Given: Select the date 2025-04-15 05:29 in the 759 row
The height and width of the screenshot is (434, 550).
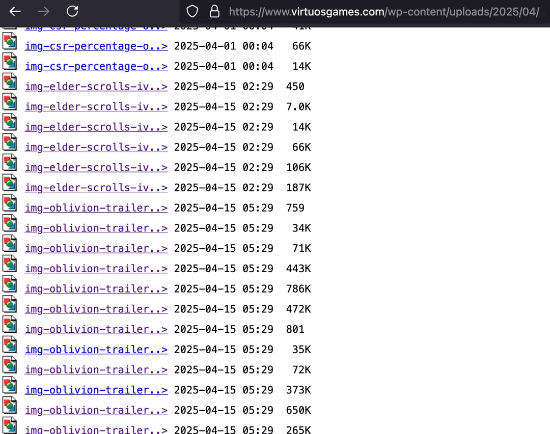Looking at the screenshot, I should 224,208.
